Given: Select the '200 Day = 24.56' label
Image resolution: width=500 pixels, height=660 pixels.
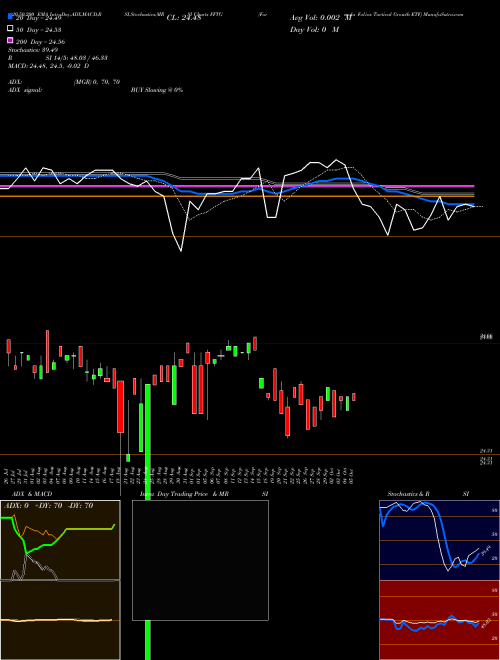Looking at the screenshot, I should tap(40, 42).
